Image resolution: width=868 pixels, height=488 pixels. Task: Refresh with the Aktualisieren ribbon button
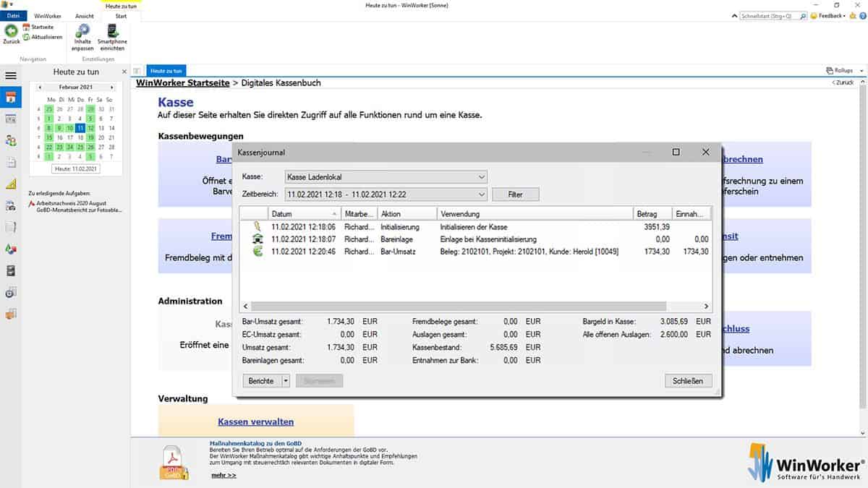pos(43,36)
